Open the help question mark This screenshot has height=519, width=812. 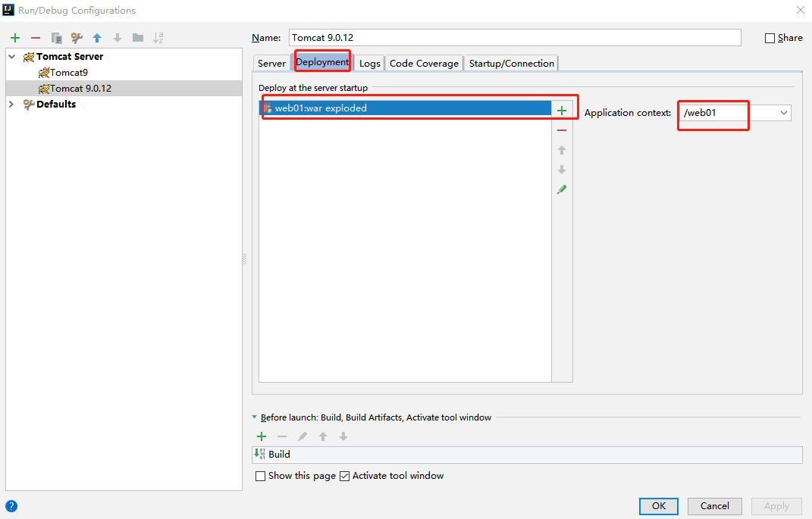[11, 506]
